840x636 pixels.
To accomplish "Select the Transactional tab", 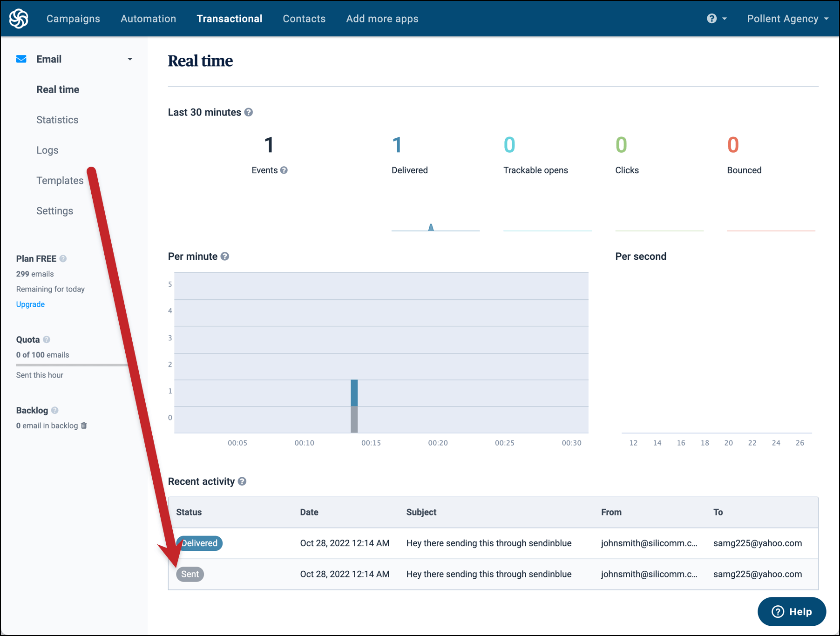I will (230, 19).
